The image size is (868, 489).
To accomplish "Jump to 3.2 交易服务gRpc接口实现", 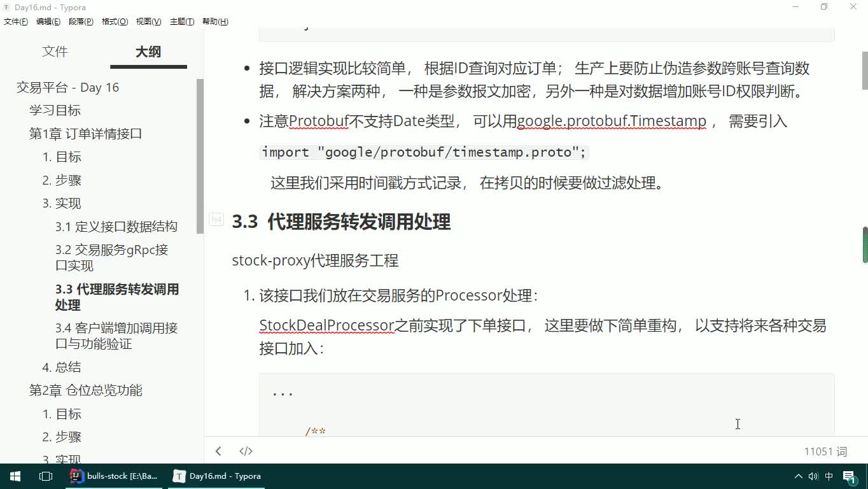I will pos(112,257).
